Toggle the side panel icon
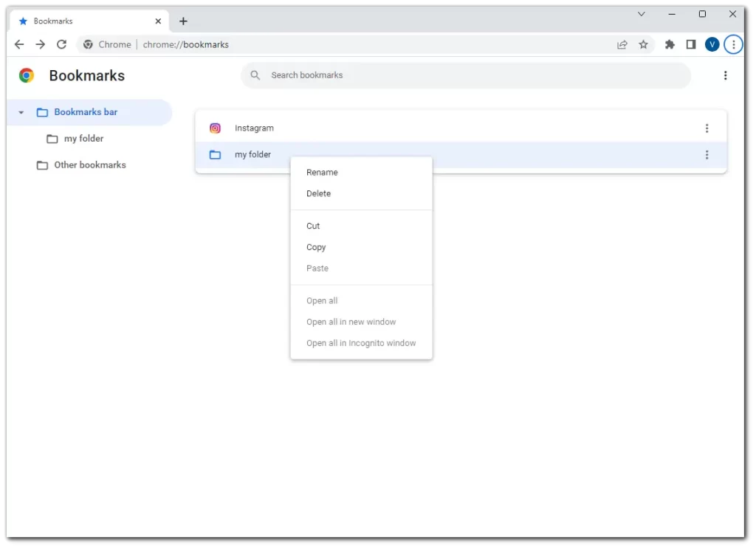 [691, 44]
